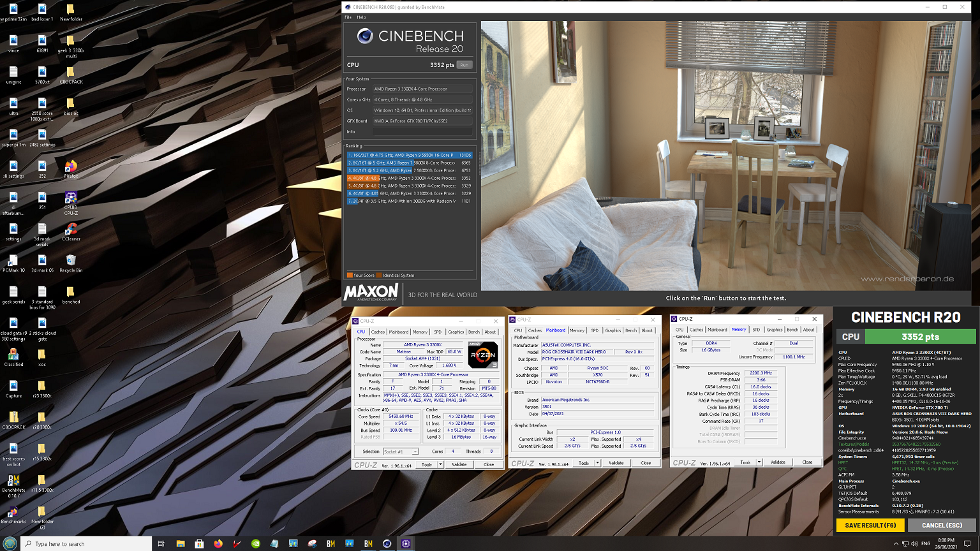Open the CPU tab in the CPU-Z Memory window
980x551 pixels.
point(679,330)
